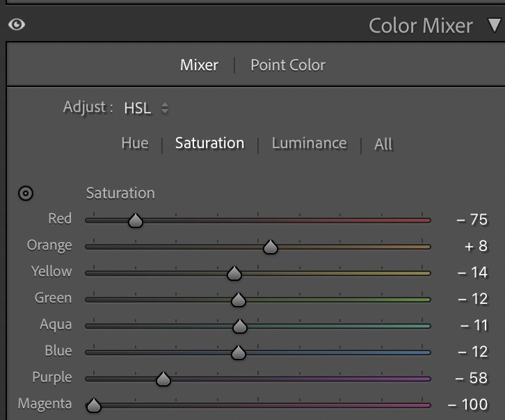Click the Green row value -12
The height and width of the screenshot is (420, 505).
coord(472,299)
